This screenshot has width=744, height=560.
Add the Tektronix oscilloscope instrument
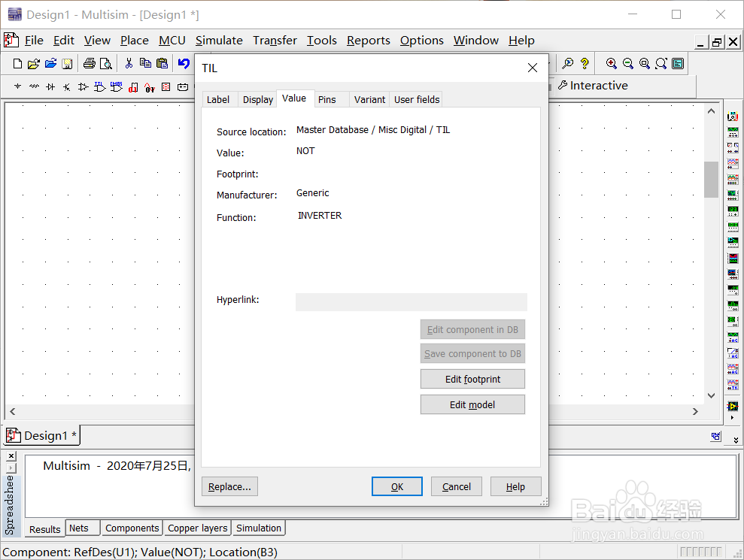tap(733, 383)
